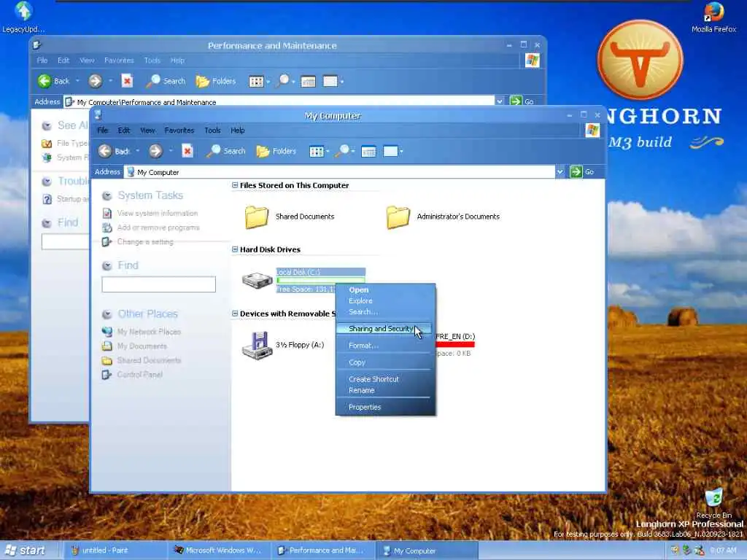Choose Format... in the context menu
The width and height of the screenshot is (747, 560).
click(x=385, y=345)
